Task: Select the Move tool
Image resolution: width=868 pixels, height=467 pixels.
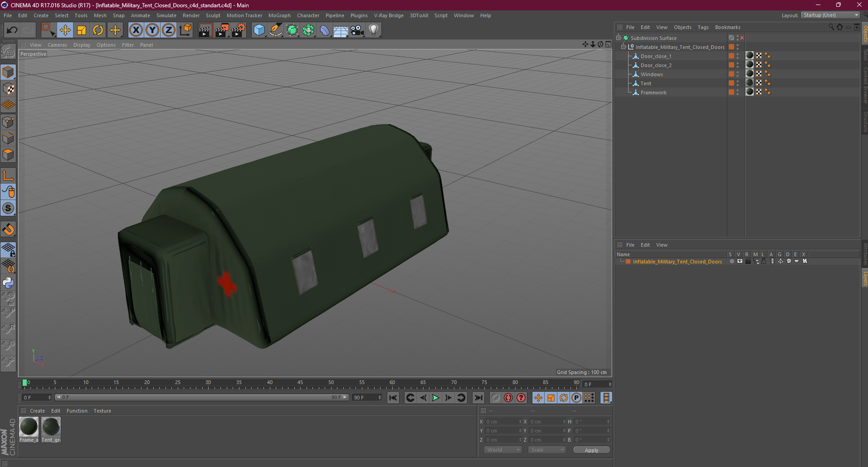Action: (x=65, y=30)
